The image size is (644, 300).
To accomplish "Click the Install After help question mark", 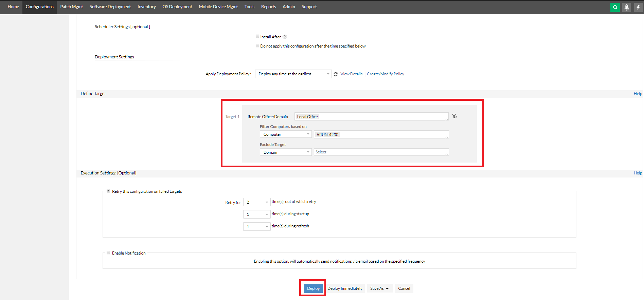I will tap(285, 37).
